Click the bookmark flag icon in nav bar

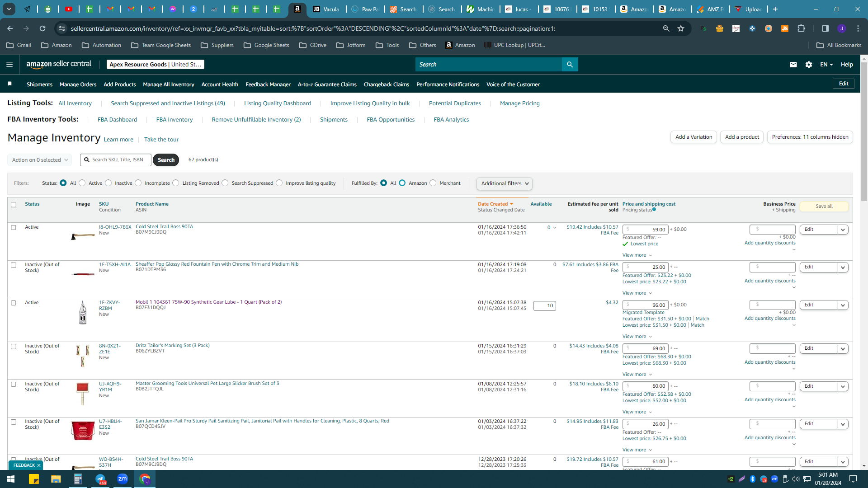click(x=9, y=84)
